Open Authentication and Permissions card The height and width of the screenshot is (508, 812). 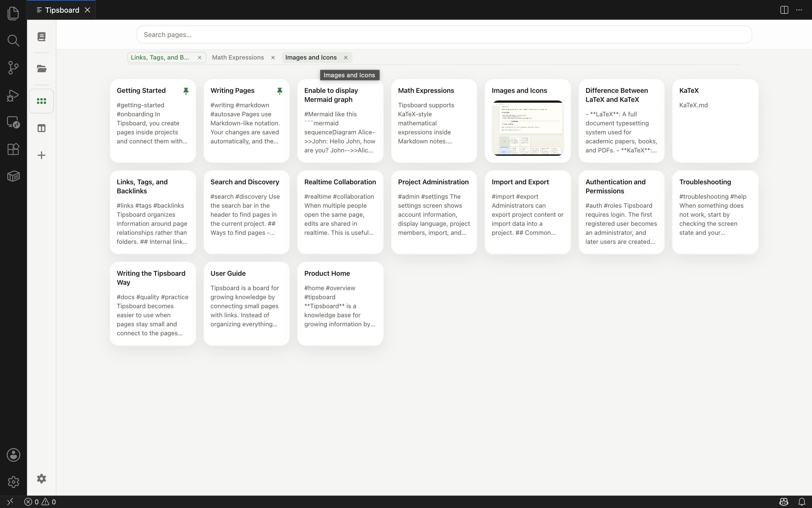(x=621, y=212)
